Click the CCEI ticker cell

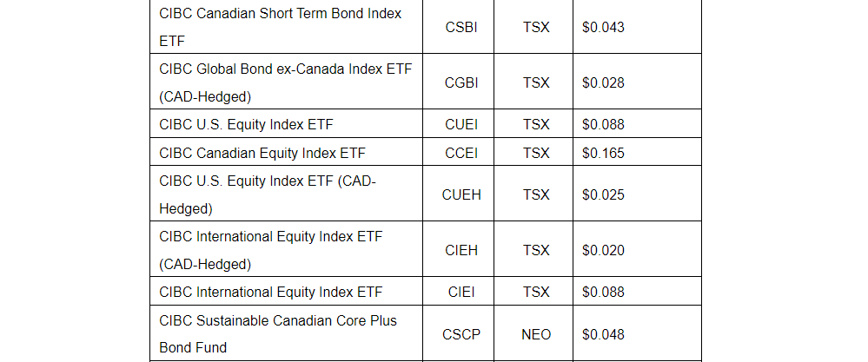(x=461, y=153)
